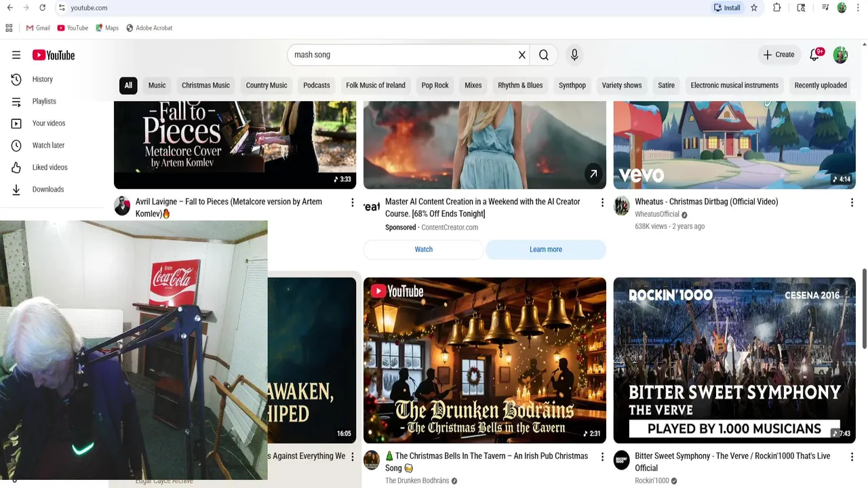Select the Electronic musical instruments chip
The image size is (868, 488).
point(734,85)
